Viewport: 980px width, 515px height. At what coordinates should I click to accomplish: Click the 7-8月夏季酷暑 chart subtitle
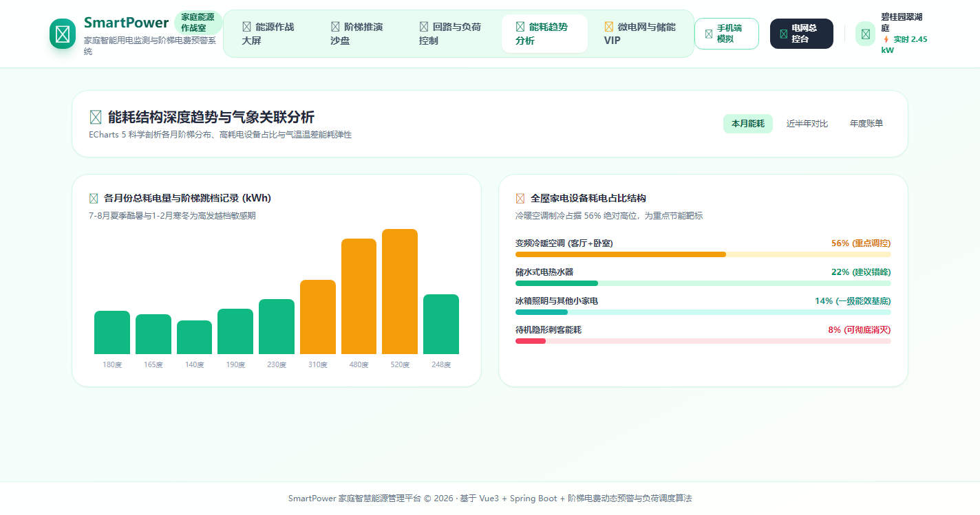172,216
